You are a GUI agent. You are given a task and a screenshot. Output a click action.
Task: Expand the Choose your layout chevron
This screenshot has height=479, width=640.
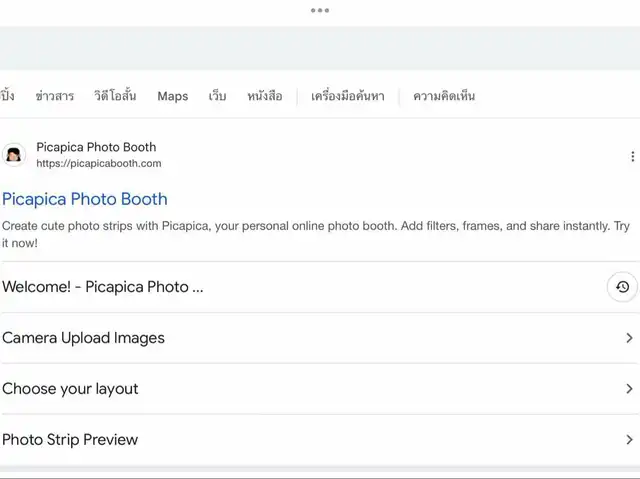[x=629, y=389]
